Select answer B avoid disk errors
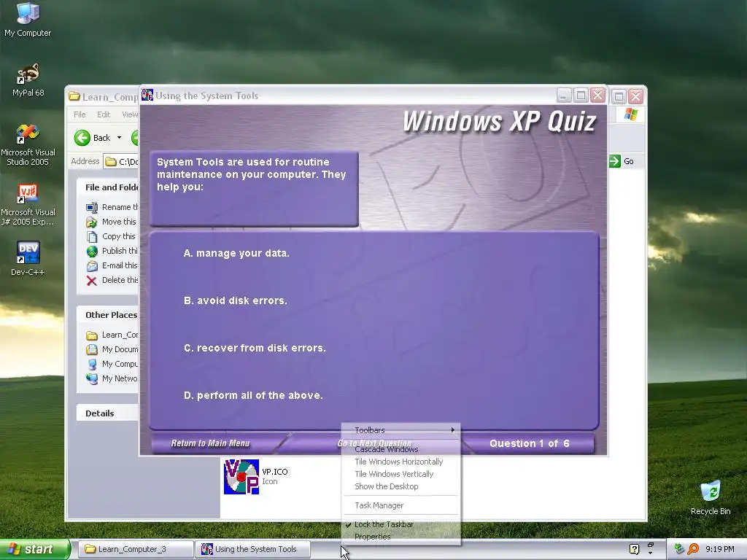 [x=236, y=301]
